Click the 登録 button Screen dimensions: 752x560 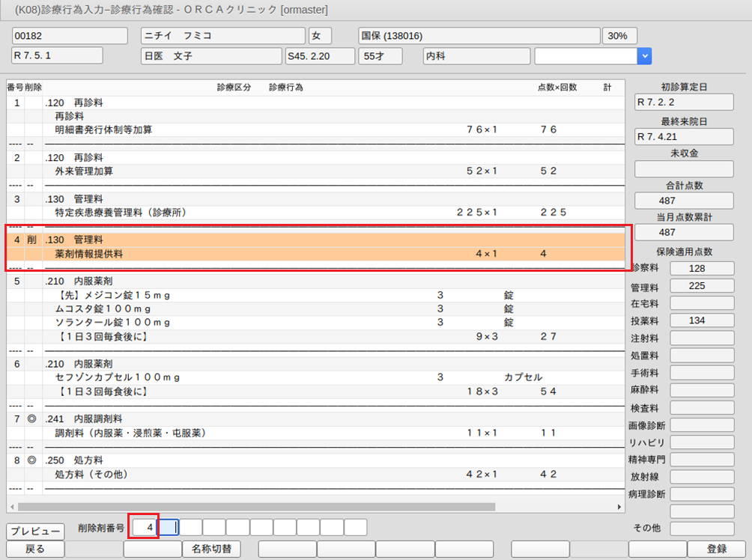(x=717, y=549)
